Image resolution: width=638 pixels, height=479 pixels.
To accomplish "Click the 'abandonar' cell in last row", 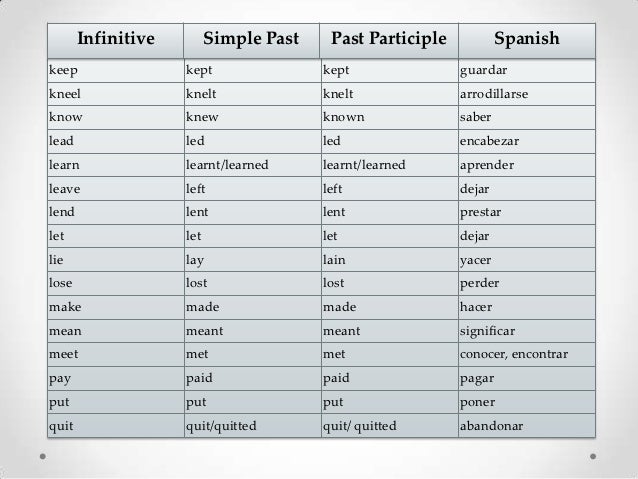I will (x=527, y=426).
